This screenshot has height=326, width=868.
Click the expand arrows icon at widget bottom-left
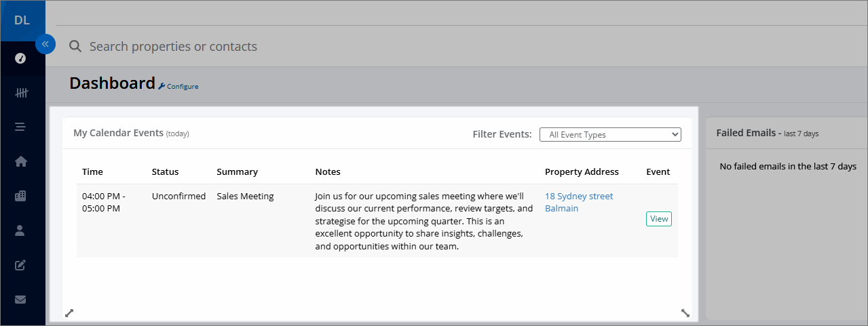pyautogui.click(x=69, y=313)
